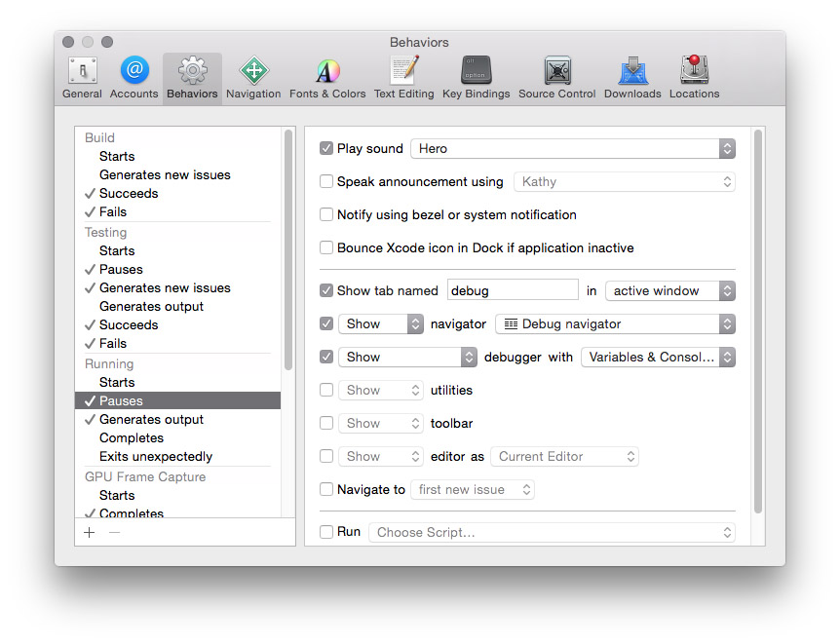Open Key Bindings icon
This screenshot has width=840, height=644.
coord(476,70)
